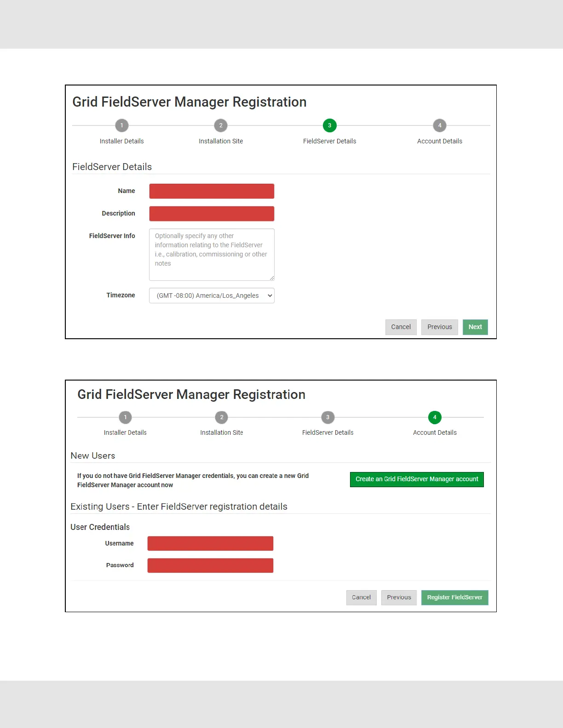Click Previous in Account Details form

(399, 597)
